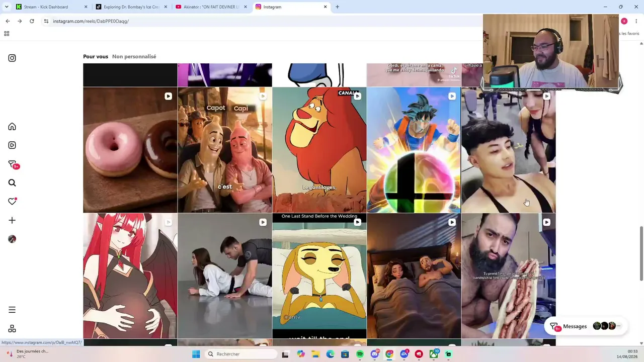Open One Last Stand Before the Wedding reel
This screenshot has width=644, height=362.
click(319, 276)
